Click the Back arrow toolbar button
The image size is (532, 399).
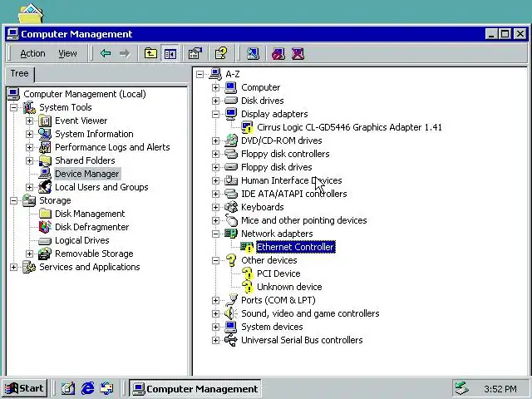106,53
